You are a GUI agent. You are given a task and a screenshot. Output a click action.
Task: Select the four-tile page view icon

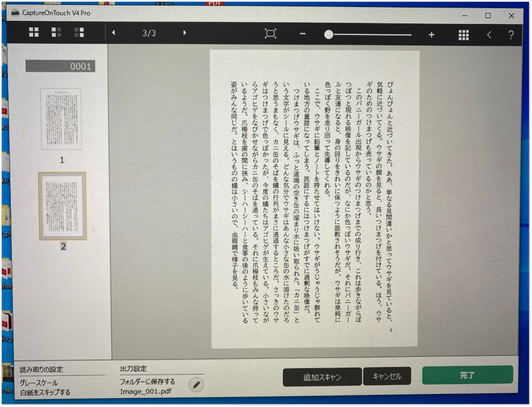click(34, 33)
